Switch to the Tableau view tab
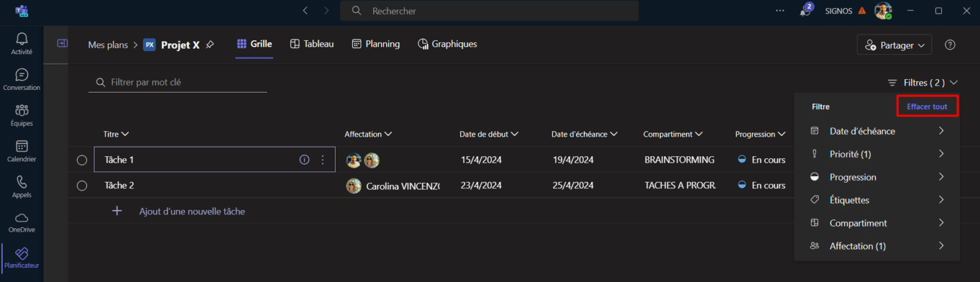This screenshot has height=282, width=980. coord(311,44)
